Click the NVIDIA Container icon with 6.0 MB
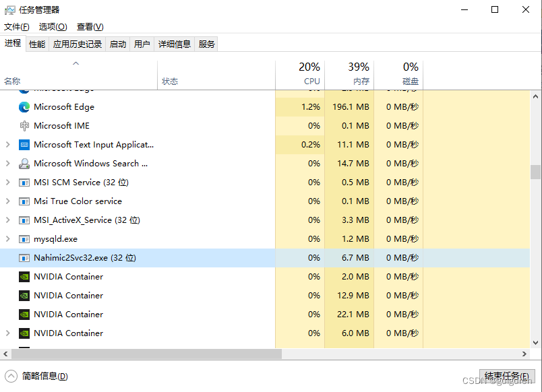The width and height of the screenshot is (542, 392). coord(24,333)
